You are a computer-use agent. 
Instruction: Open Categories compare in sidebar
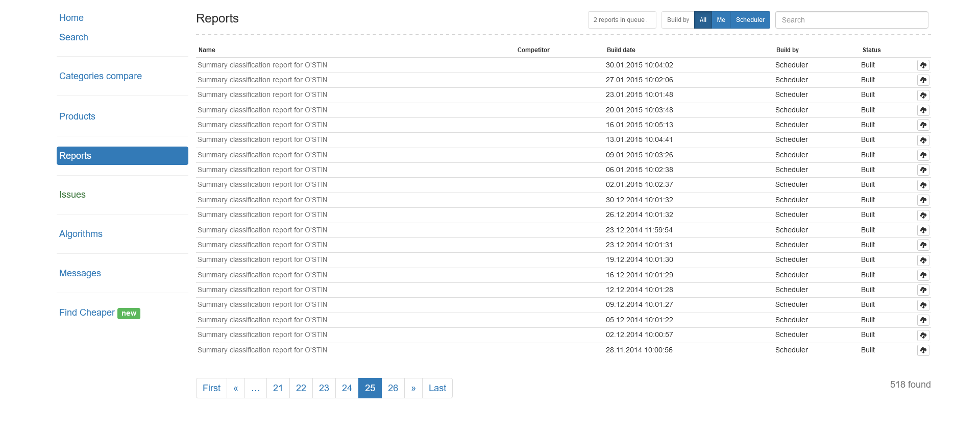click(101, 76)
